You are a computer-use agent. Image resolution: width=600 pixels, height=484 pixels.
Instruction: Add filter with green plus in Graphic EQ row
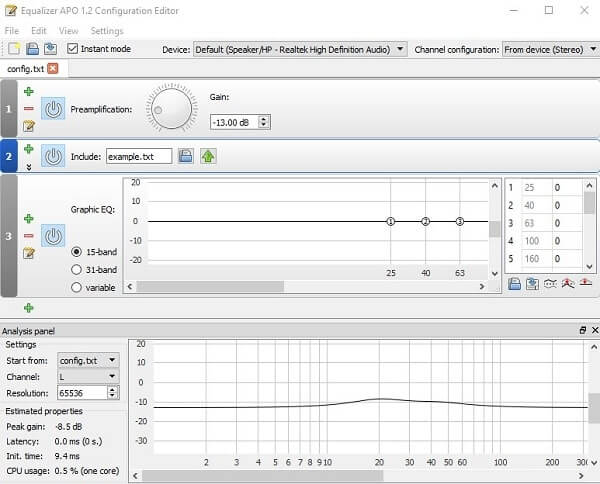tap(29, 219)
